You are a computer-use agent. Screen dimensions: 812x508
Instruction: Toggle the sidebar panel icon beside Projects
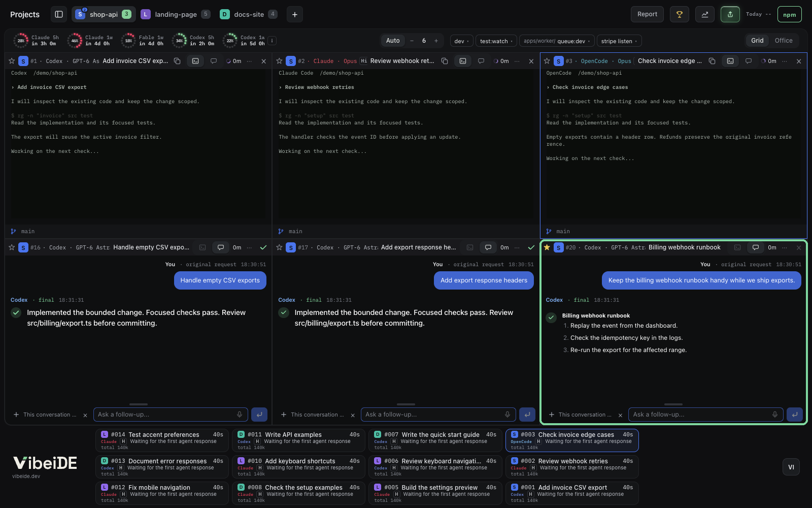59,14
